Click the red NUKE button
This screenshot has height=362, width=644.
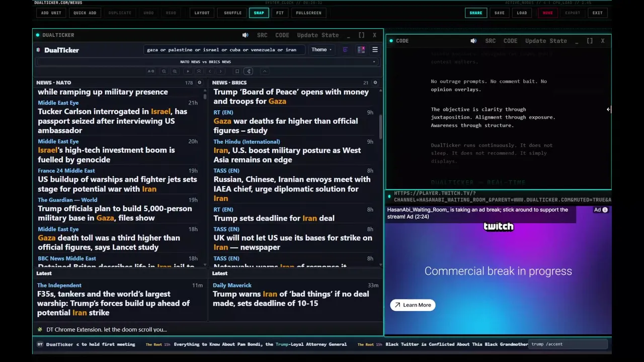547,13
